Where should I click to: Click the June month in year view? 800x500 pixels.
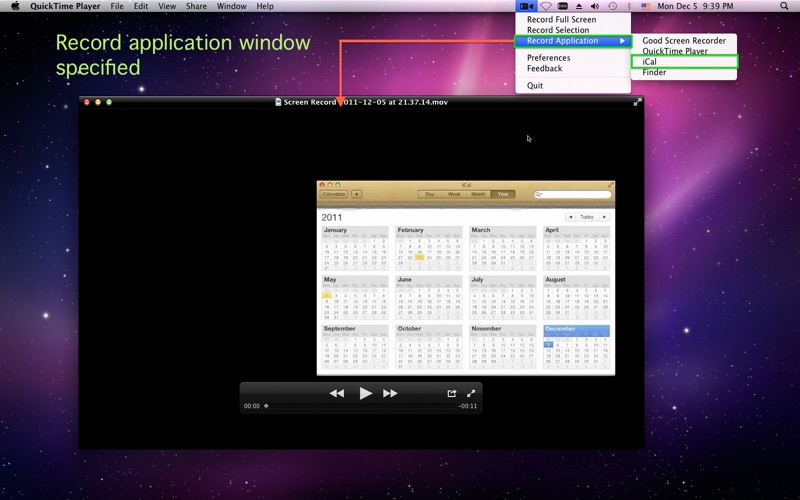pyautogui.click(x=429, y=298)
